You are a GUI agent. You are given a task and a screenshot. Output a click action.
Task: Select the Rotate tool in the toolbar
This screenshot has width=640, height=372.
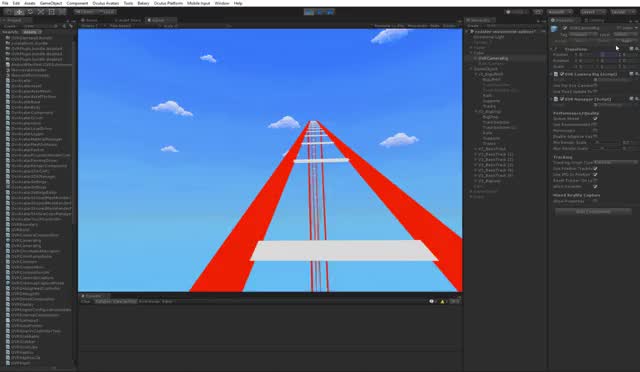pyautogui.click(x=30, y=12)
